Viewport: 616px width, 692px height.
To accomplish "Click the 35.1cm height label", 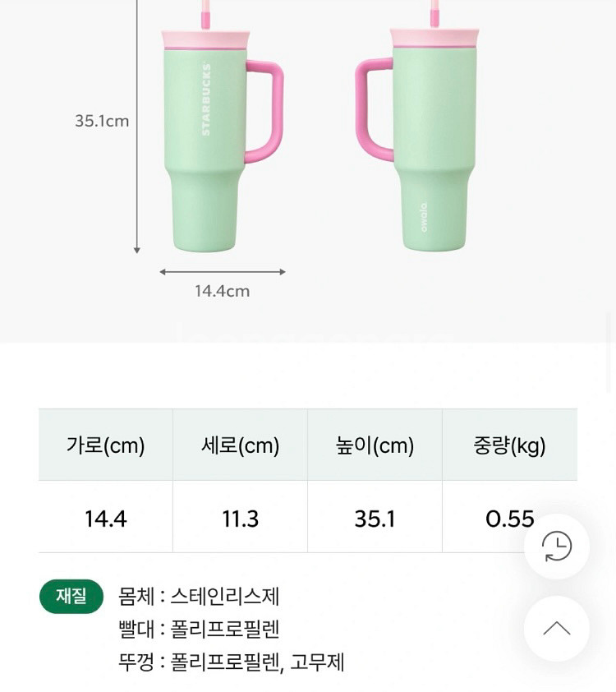I will coord(102,121).
